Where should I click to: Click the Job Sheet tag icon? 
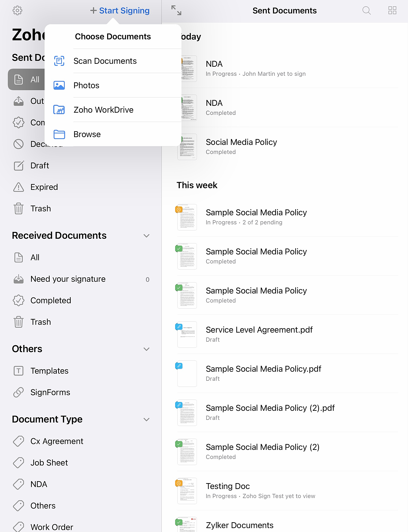(19, 463)
